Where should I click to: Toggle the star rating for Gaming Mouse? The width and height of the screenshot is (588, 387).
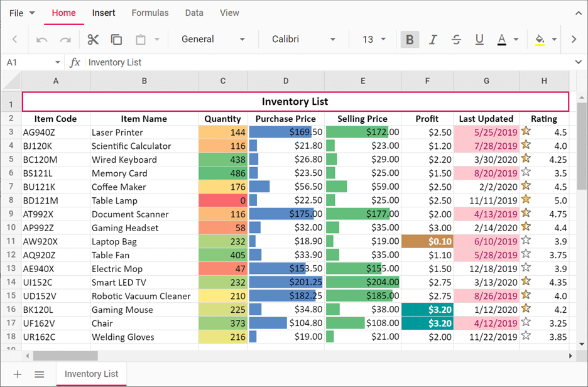(x=526, y=309)
